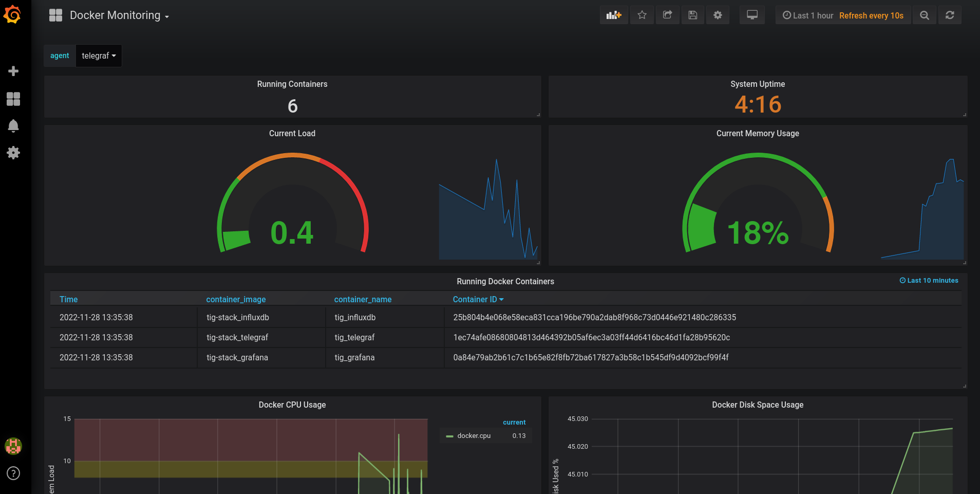
Task: Select the container ID starting with 0a84e79a
Action: [591, 357]
